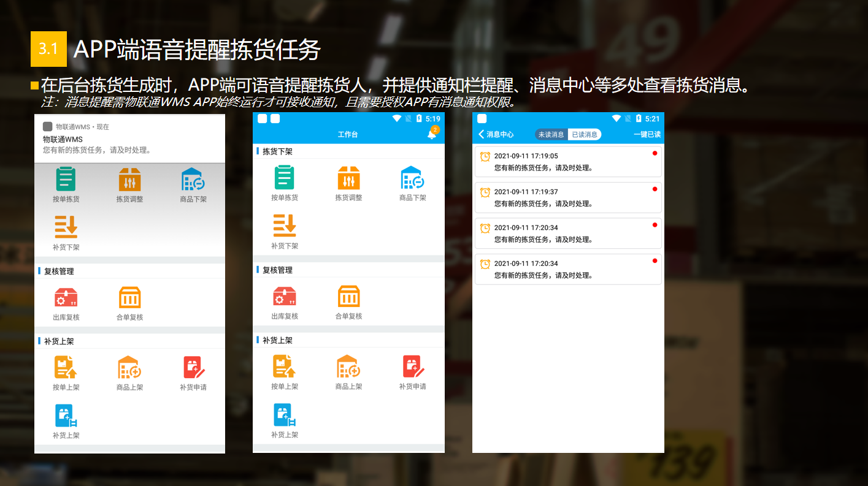Tap the notification bell icon in 工作台 header
Viewport: 868px width, 486px height.
[x=432, y=134]
